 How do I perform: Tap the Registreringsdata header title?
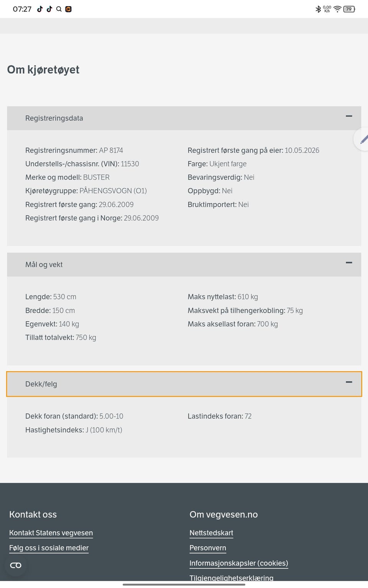click(x=54, y=118)
